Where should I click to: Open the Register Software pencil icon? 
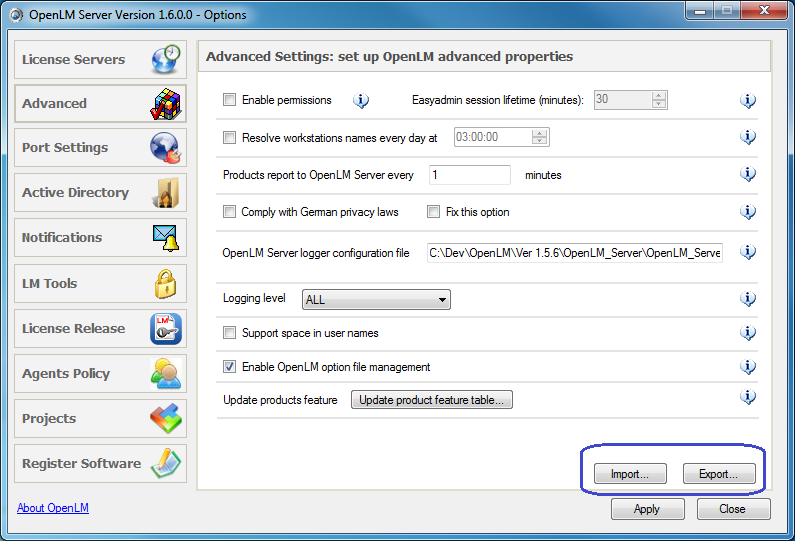[x=166, y=463]
